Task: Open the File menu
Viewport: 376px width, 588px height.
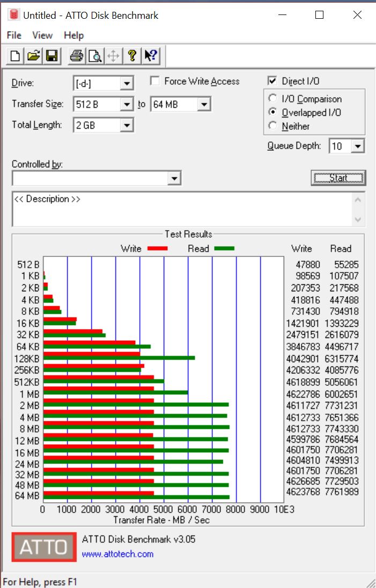Action: point(14,35)
